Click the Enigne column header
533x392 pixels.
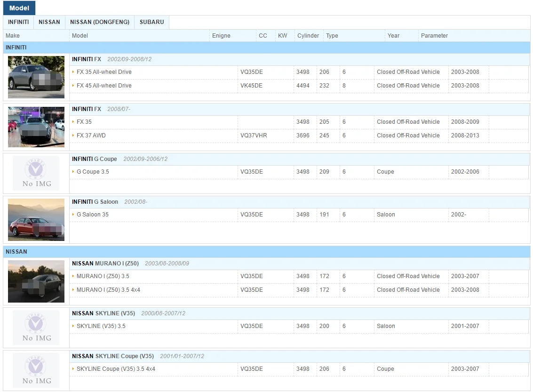point(221,36)
